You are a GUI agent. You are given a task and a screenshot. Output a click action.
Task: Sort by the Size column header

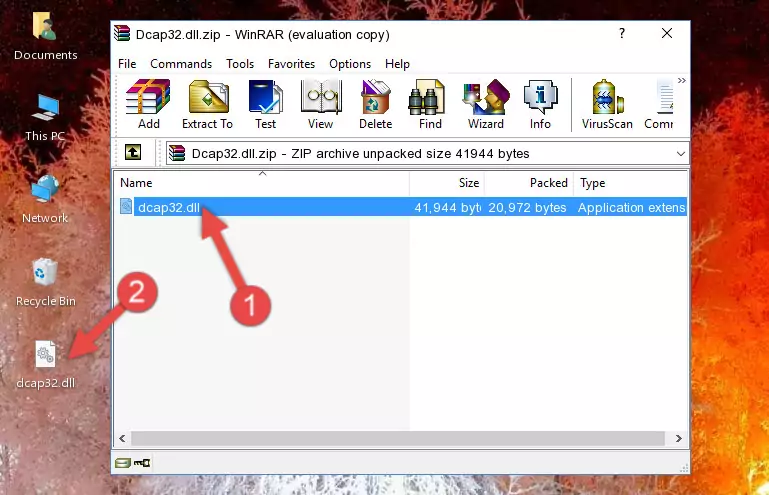click(447, 183)
